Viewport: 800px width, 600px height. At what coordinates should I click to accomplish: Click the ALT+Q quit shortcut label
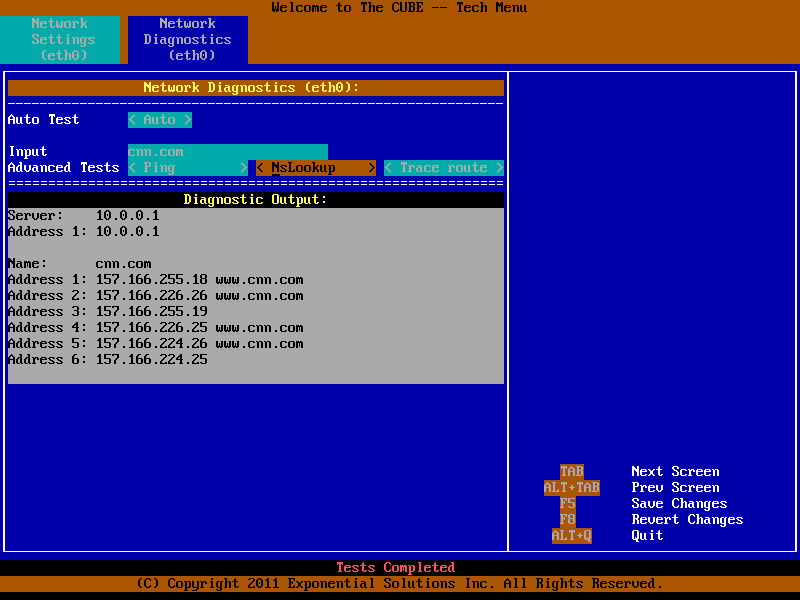tap(571, 535)
